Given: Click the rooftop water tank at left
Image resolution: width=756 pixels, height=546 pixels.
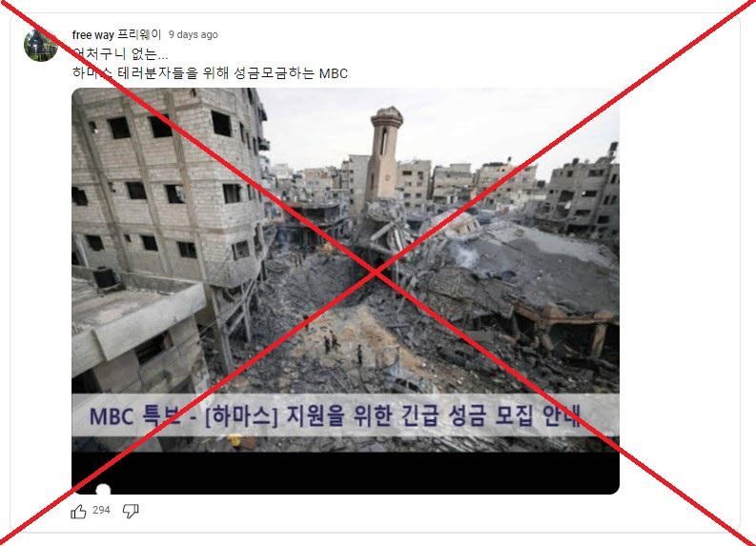Looking at the screenshot, I should coord(105,277).
